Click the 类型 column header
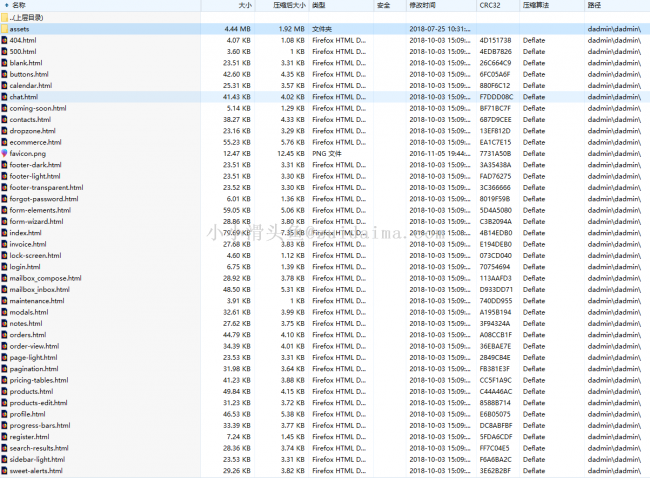 [x=319, y=5]
